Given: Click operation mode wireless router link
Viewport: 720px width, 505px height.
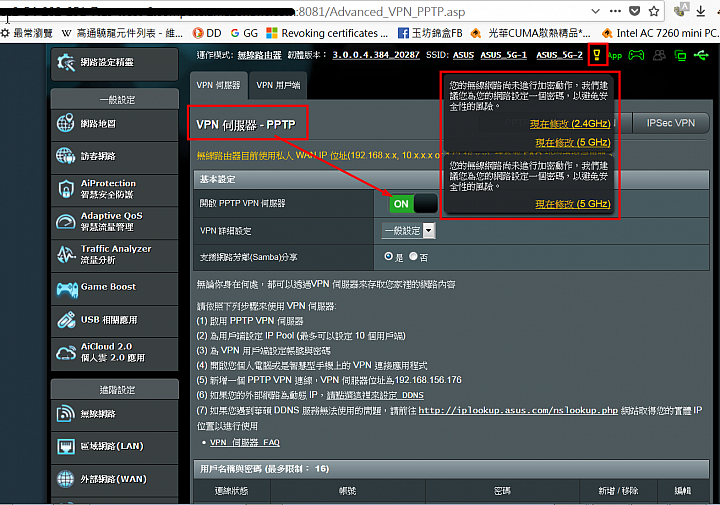Looking at the screenshot, I should click(259, 55).
